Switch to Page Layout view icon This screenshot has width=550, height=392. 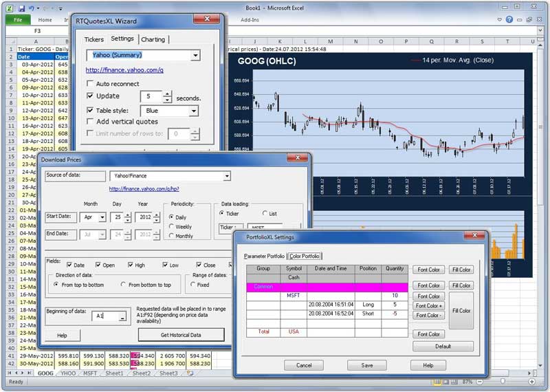[445, 382]
